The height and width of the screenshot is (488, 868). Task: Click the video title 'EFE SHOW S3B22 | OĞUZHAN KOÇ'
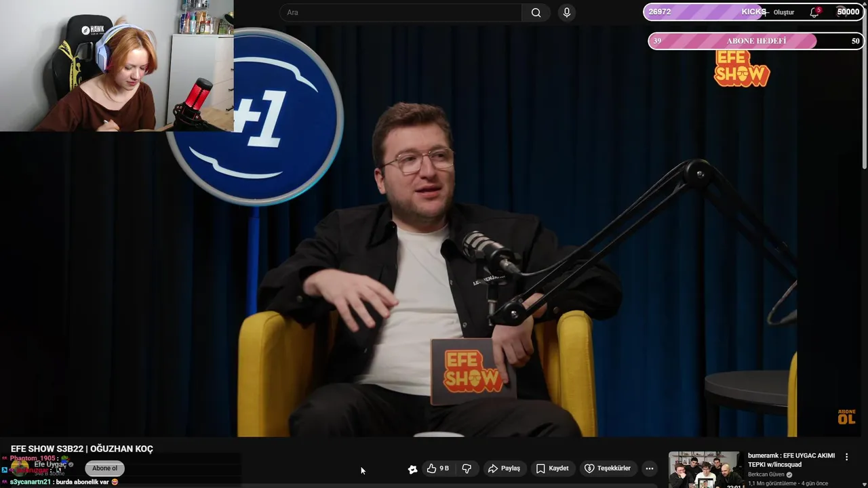tap(82, 449)
